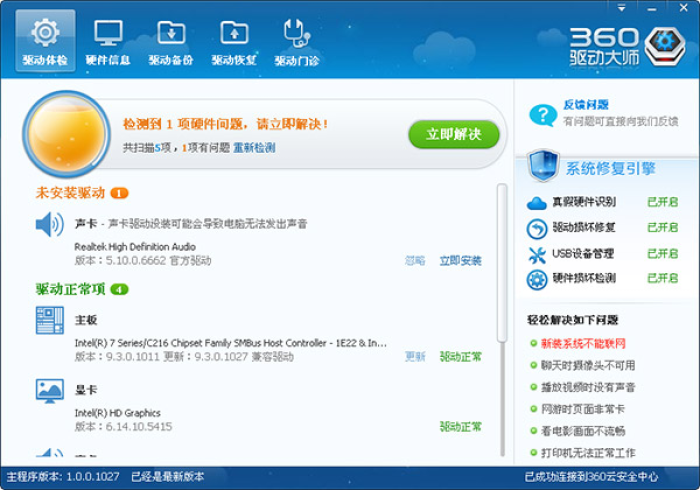700x490 pixels.
Task: Click the 主板 motherboard icon
Action: (x=49, y=320)
